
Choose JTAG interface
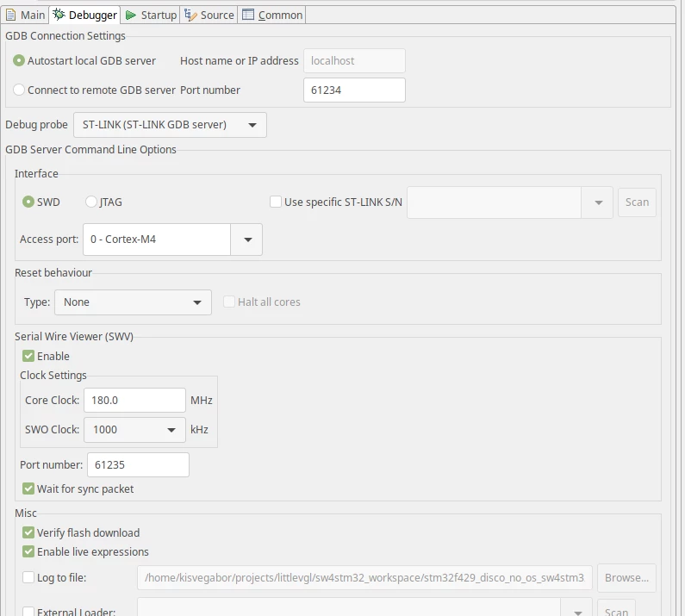click(x=103, y=202)
